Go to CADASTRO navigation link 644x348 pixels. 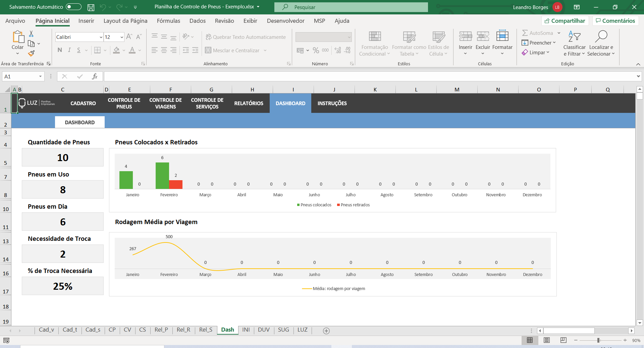(x=83, y=103)
